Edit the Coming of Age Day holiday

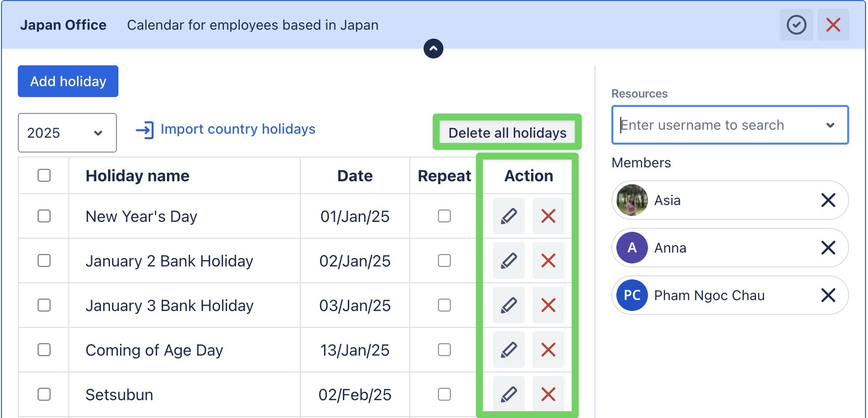(x=508, y=350)
